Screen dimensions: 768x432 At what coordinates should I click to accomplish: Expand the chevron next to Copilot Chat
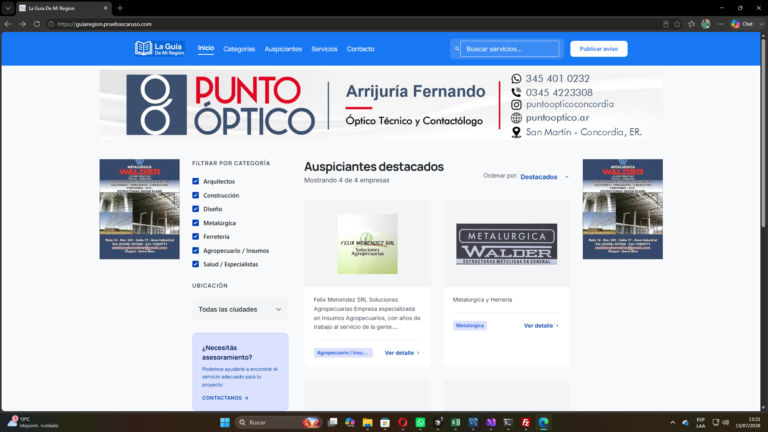tap(761, 24)
